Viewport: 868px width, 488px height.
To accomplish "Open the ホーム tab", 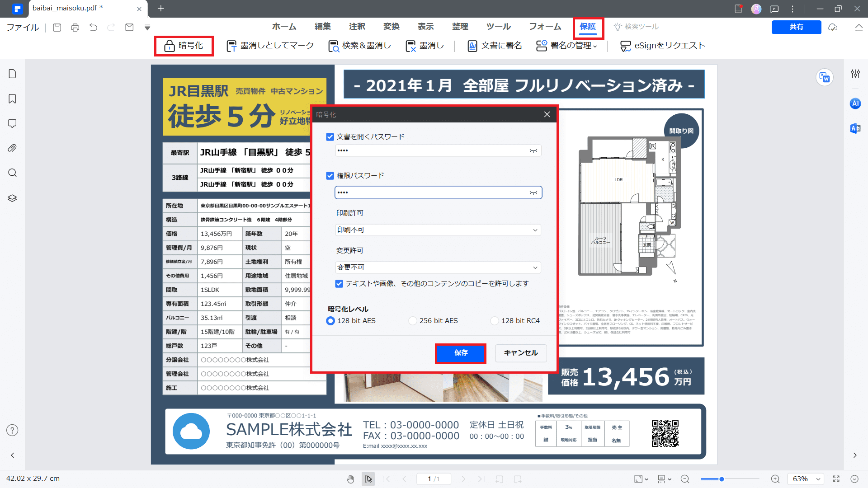I will 284,27.
